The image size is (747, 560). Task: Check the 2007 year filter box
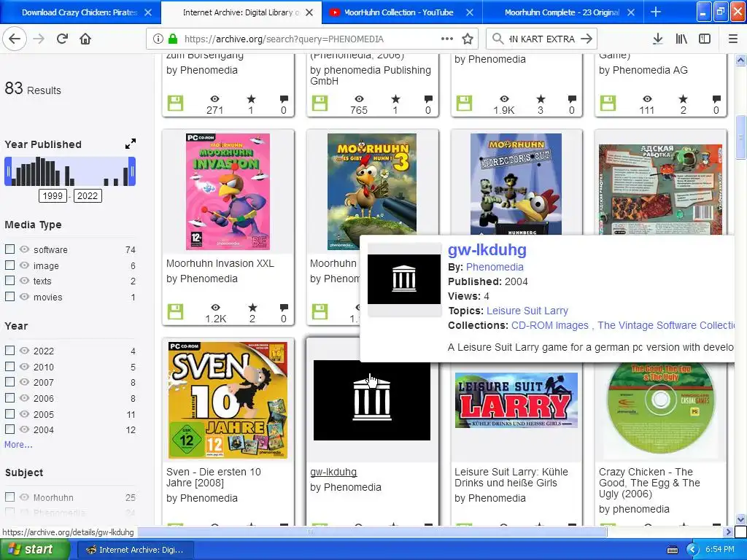click(x=9, y=382)
